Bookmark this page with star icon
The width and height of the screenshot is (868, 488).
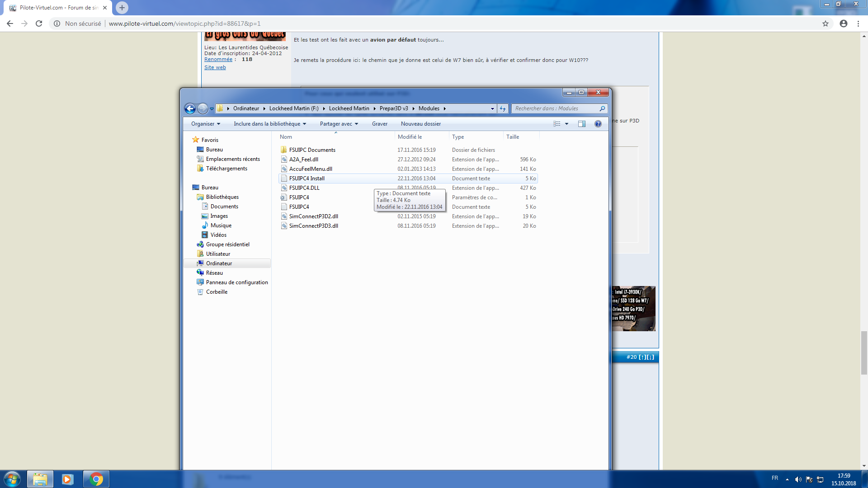coord(826,23)
